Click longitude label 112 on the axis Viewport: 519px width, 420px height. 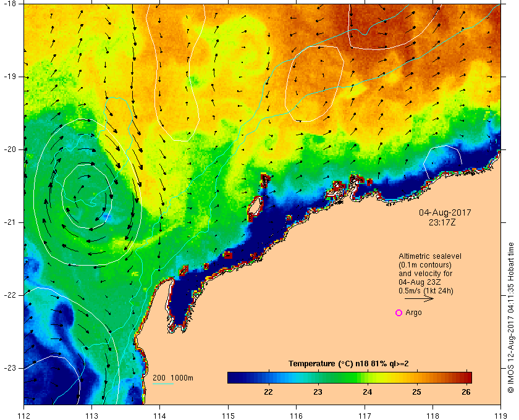(x=24, y=416)
